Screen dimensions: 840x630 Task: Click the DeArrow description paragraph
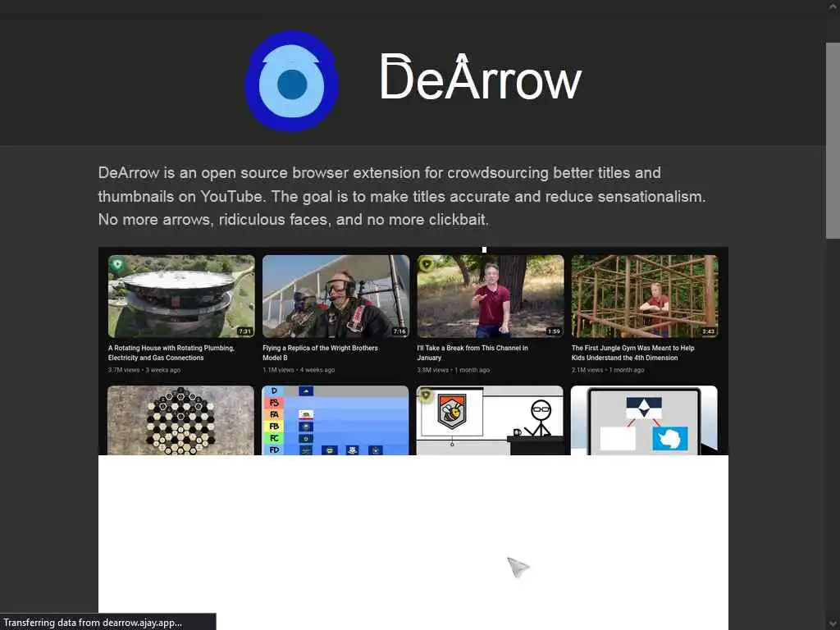[x=402, y=196]
